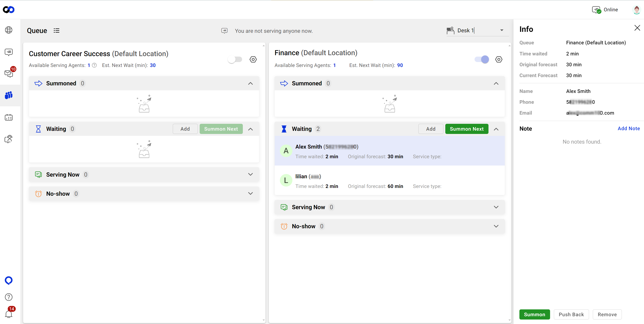644x324 pixels.
Task: Collapse Finance Summoned section
Action: tap(496, 83)
